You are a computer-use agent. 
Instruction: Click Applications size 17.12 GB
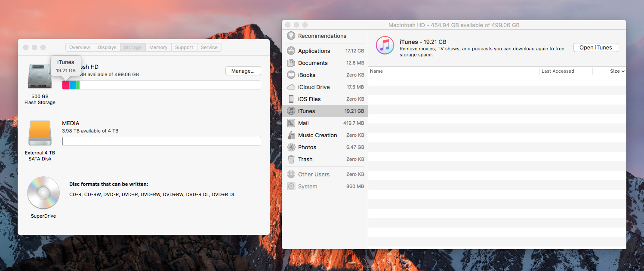click(x=354, y=51)
